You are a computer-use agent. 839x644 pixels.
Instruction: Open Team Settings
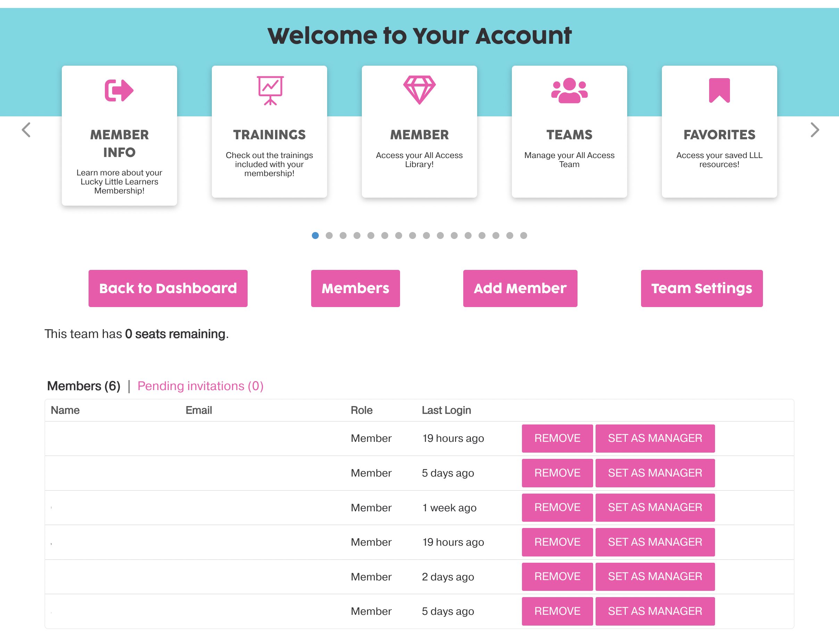click(x=701, y=288)
